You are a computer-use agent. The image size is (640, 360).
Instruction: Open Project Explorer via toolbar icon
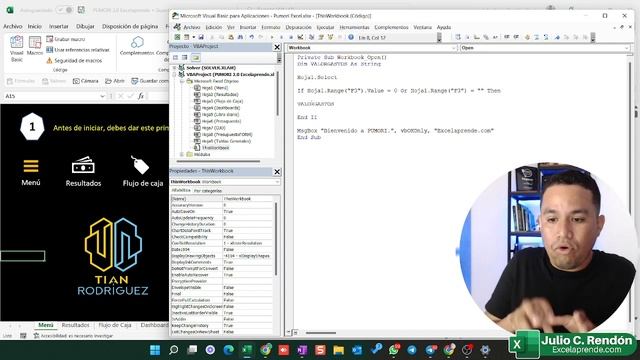(x=311, y=37)
